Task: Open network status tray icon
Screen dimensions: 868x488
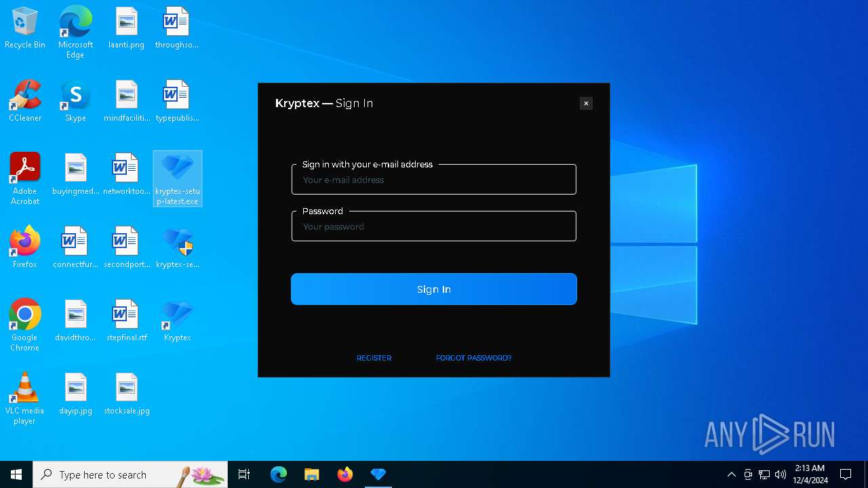Action: (x=764, y=474)
